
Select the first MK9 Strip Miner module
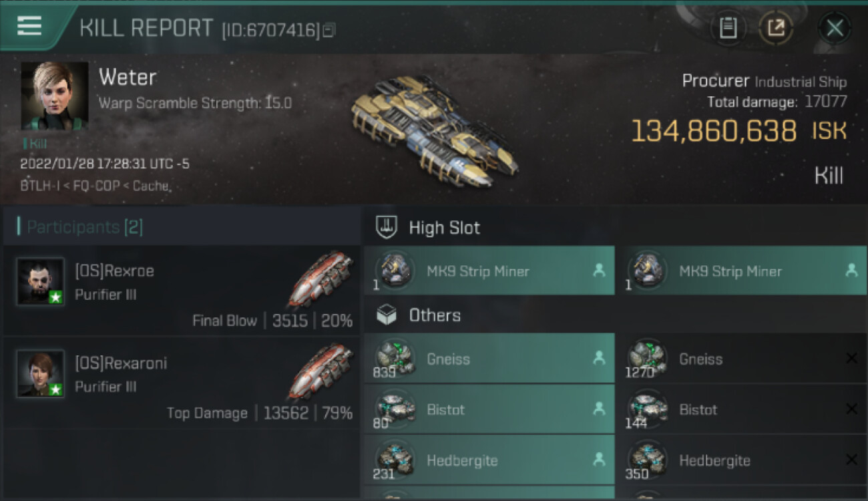click(489, 271)
